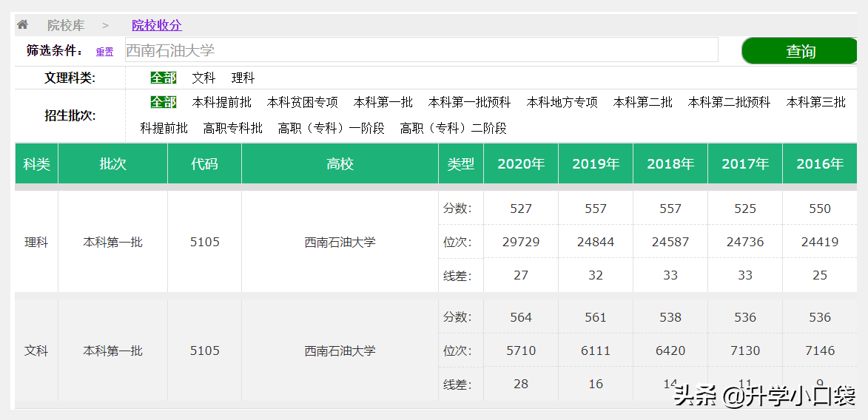Click the 2018年 column header
868x420 pixels.
coord(670,164)
